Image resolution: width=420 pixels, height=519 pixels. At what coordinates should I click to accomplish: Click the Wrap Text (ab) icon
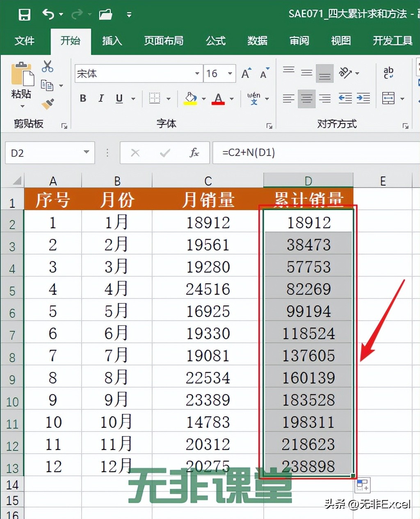[388, 72]
